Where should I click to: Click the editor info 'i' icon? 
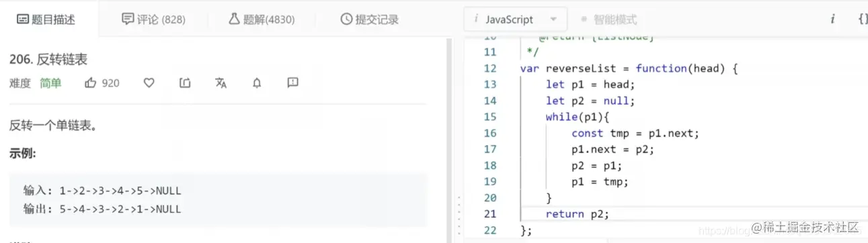[832, 19]
